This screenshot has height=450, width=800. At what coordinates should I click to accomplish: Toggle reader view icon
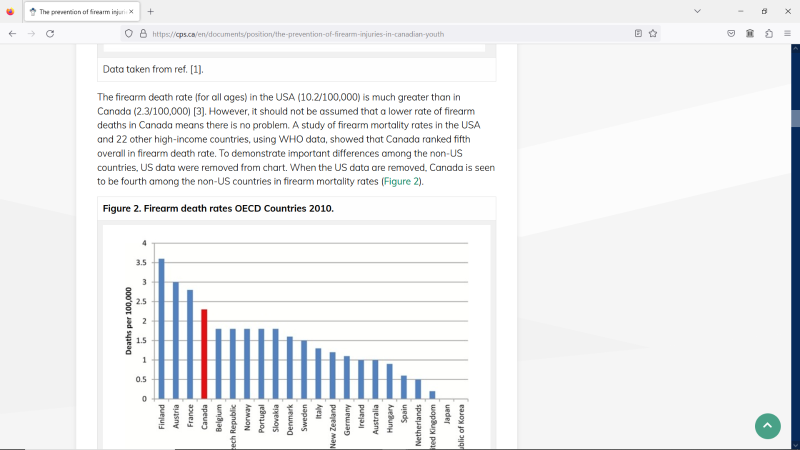coord(638,34)
